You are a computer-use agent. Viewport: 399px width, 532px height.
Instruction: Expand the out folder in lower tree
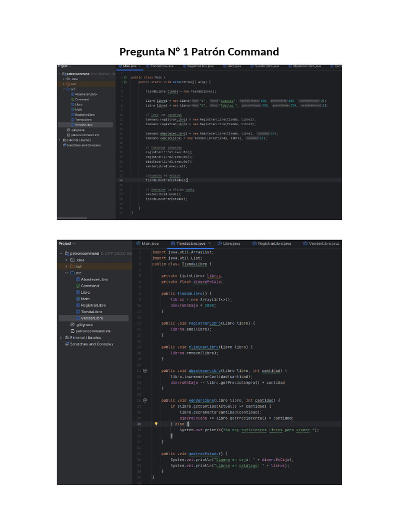(66, 267)
